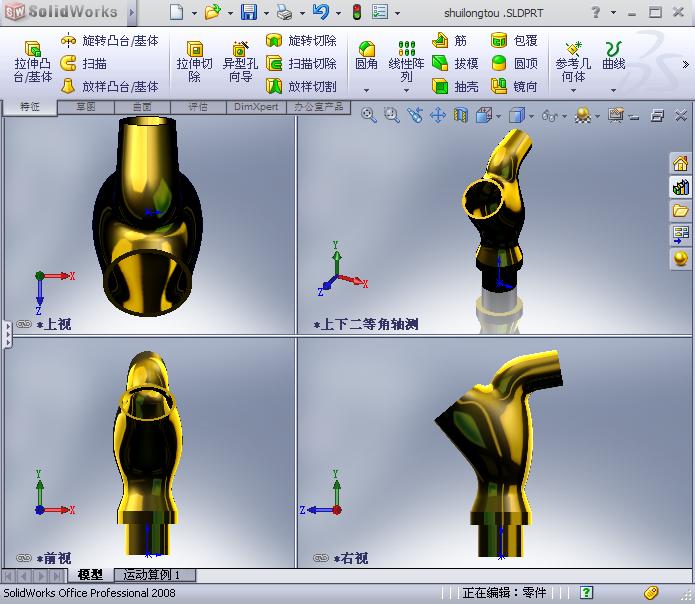Select 拔模 draft tool
This screenshot has height=604, width=695.
coord(455,63)
